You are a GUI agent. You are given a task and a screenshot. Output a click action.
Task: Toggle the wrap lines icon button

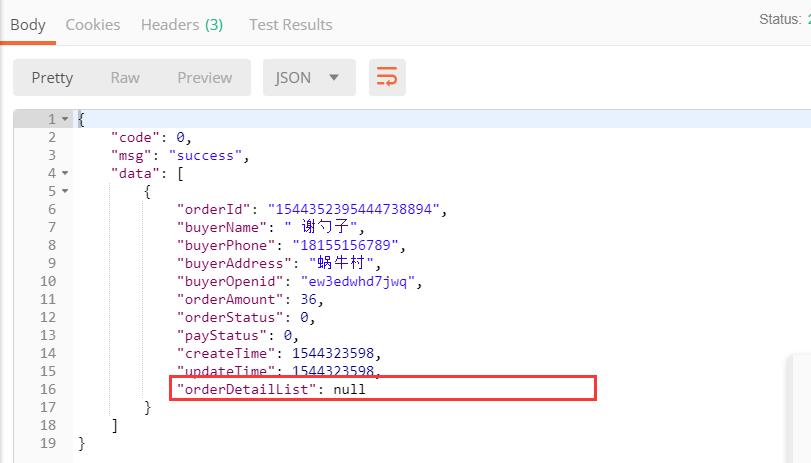[387, 78]
